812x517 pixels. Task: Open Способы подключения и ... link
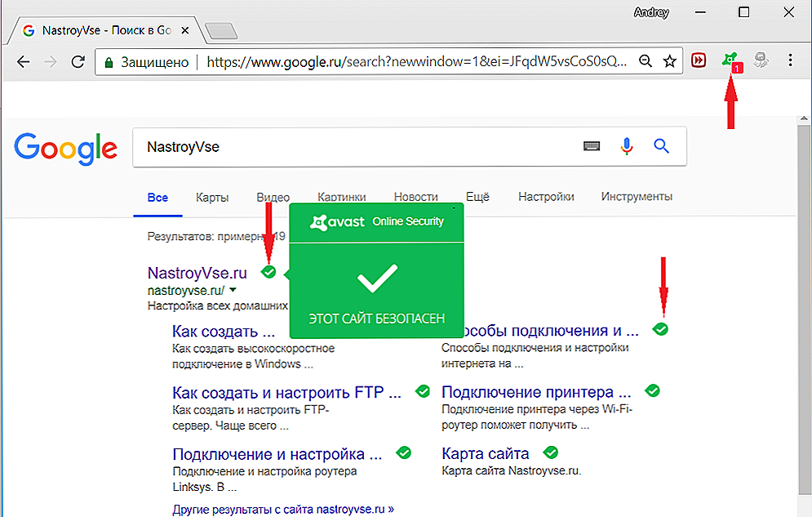pyautogui.click(x=552, y=331)
